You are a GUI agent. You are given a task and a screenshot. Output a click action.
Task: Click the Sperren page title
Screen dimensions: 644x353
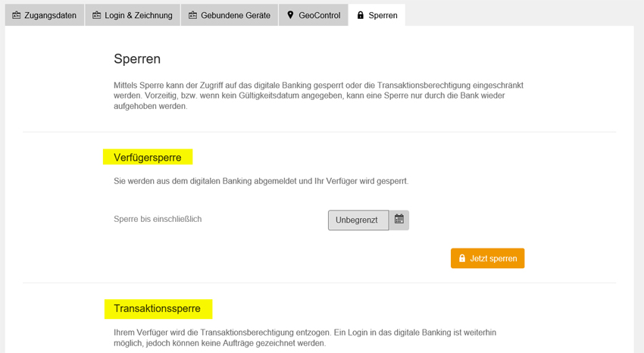[137, 58]
